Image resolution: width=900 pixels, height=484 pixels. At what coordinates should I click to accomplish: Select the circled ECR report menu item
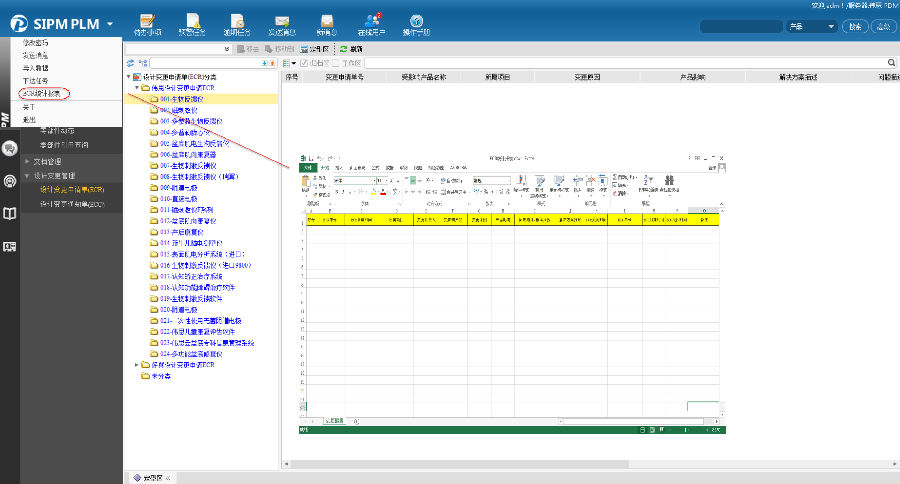click(x=42, y=93)
